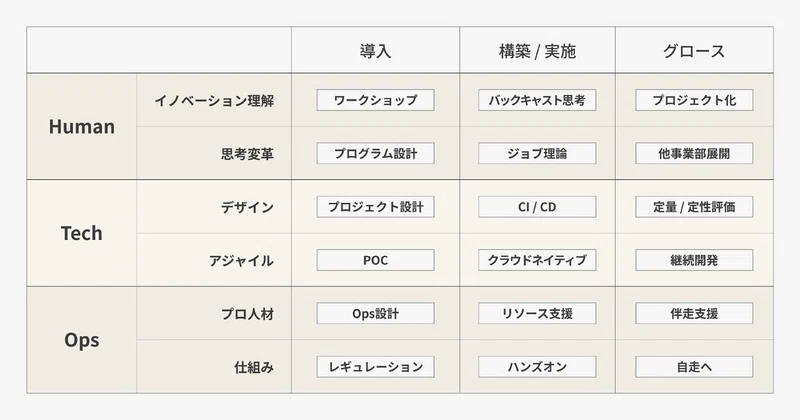Click the Ops設計 box
800x420 pixels.
coord(376,313)
